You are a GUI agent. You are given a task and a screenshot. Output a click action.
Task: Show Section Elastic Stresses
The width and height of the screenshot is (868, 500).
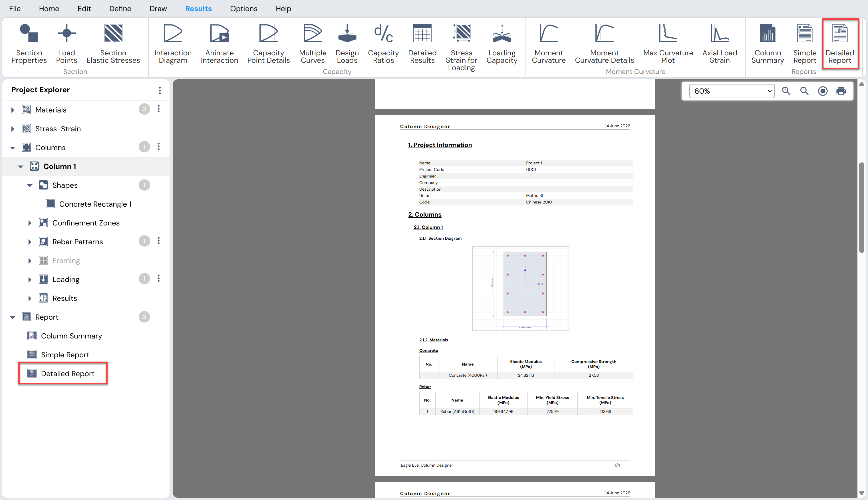coord(113,43)
